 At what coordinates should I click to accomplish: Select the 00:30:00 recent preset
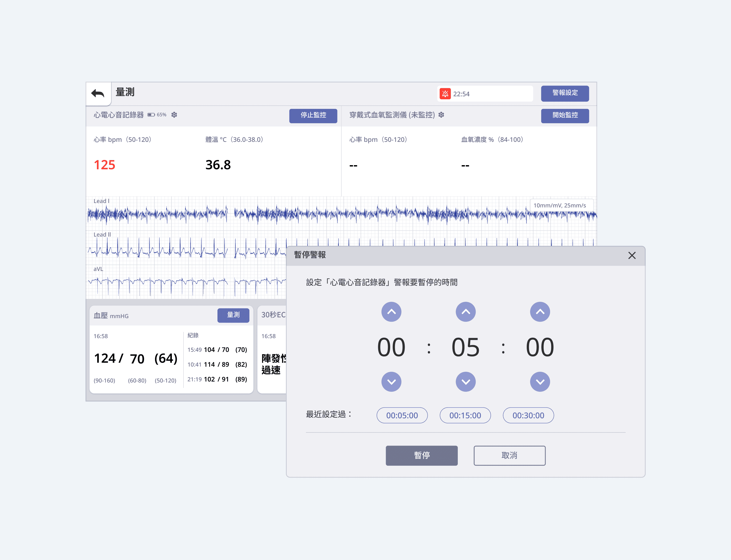point(528,415)
